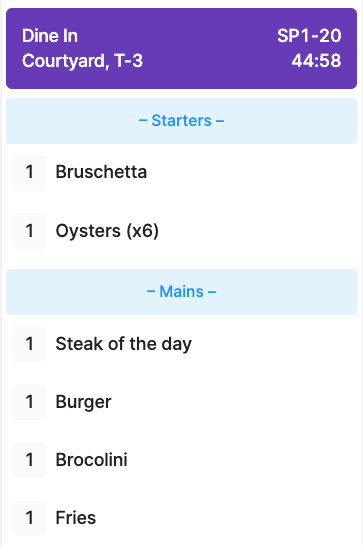The image size is (363, 547).
Task: Click the quantity badge beside Burger
Action: [30, 402]
